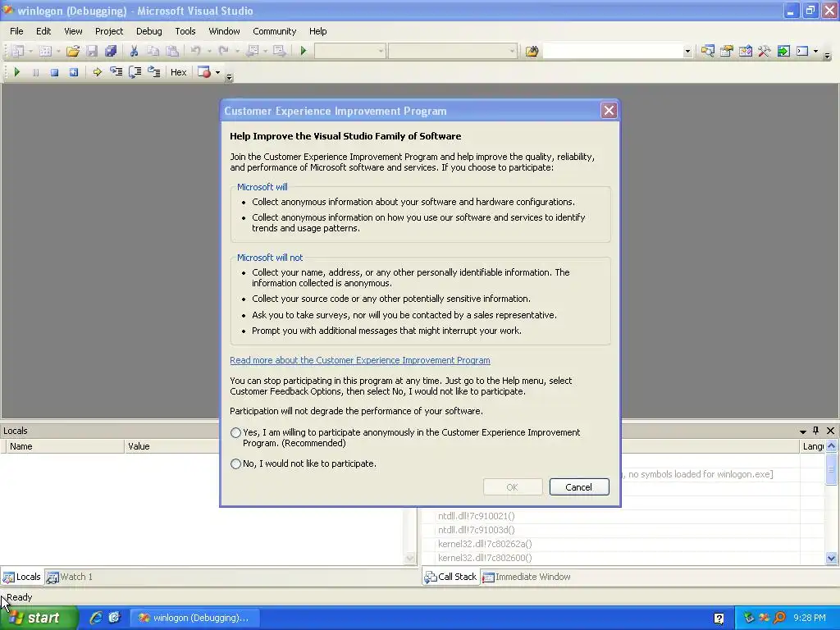Open the Community menu

coord(274,31)
